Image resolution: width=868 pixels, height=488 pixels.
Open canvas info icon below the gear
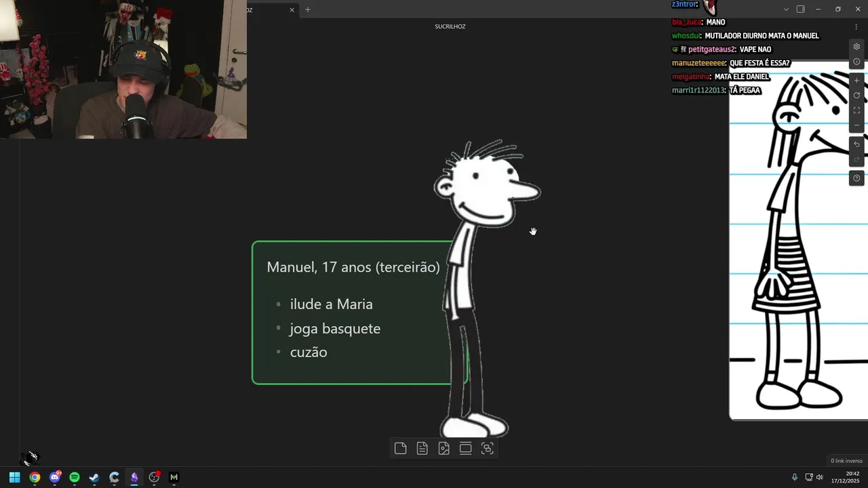pos(856,62)
